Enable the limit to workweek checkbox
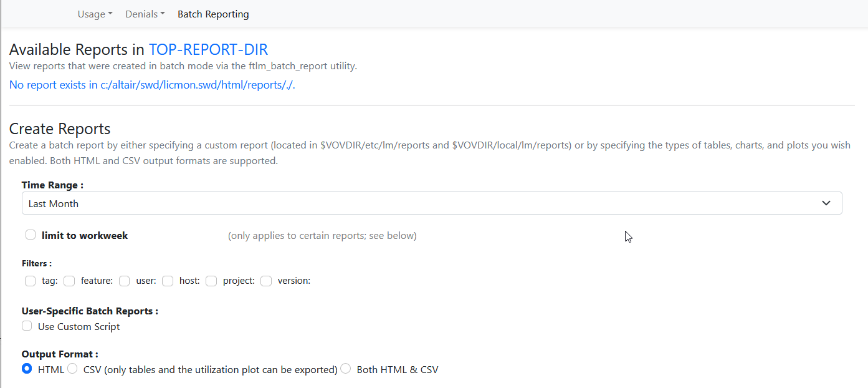 [x=31, y=235]
